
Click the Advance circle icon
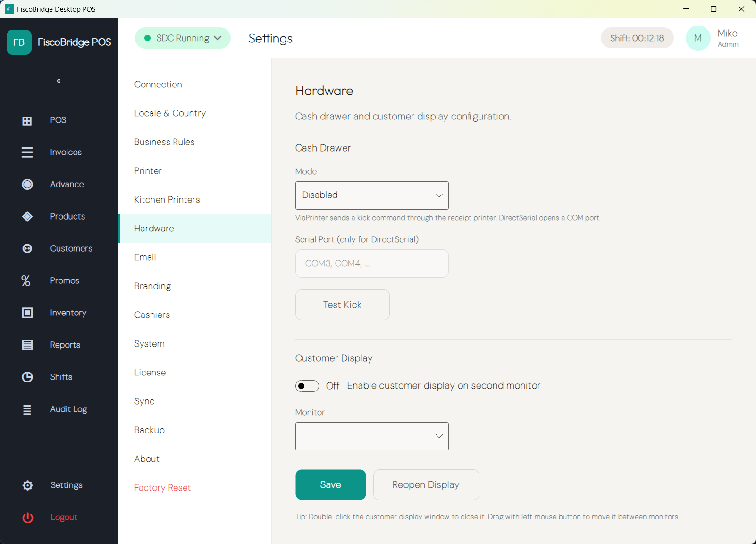pos(27,185)
